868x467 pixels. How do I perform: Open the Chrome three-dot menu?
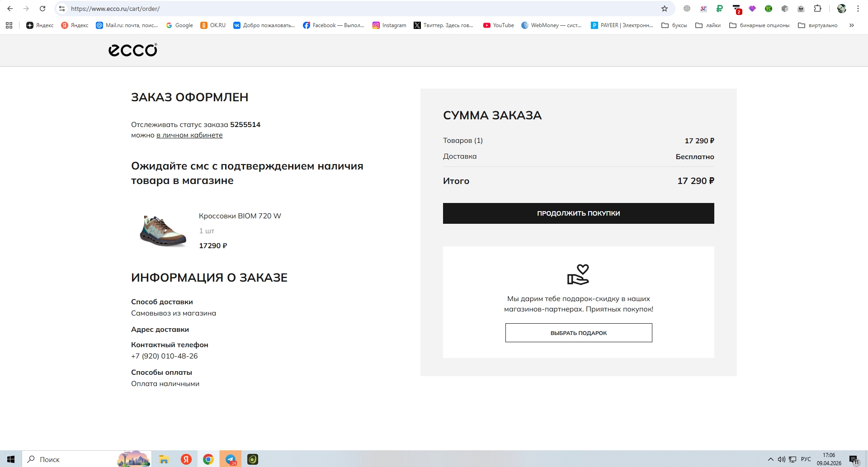[x=858, y=9]
